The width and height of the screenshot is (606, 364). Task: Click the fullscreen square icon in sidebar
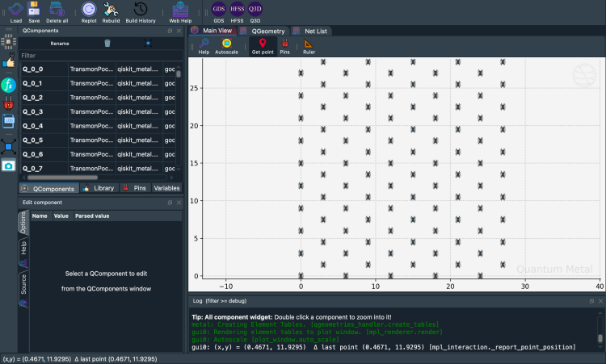click(x=9, y=147)
